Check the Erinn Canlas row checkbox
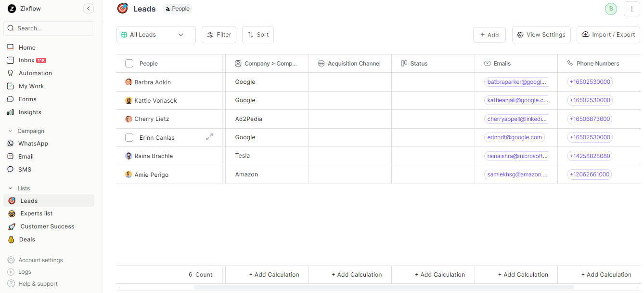 click(129, 138)
